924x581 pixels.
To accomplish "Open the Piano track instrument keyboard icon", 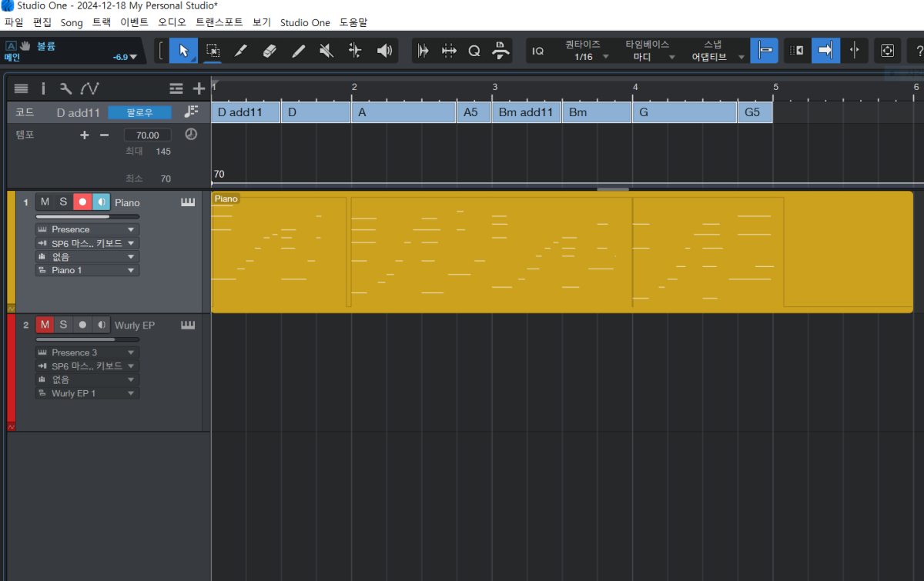I will pyautogui.click(x=188, y=202).
